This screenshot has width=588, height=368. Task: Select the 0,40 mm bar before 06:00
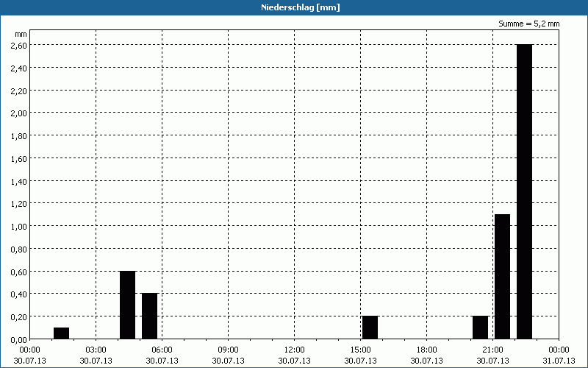click(150, 316)
